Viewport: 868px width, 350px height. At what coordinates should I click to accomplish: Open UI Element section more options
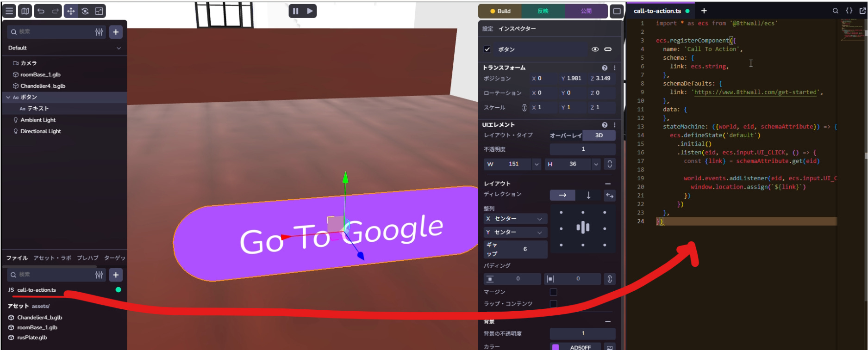click(x=615, y=125)
